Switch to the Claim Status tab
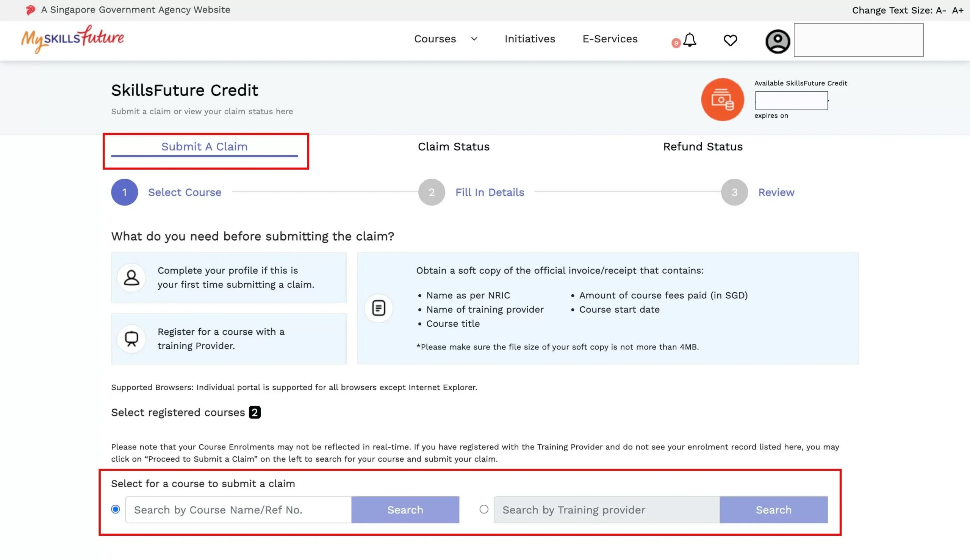This screenshot has height=560, width=970. click(454, 147)
